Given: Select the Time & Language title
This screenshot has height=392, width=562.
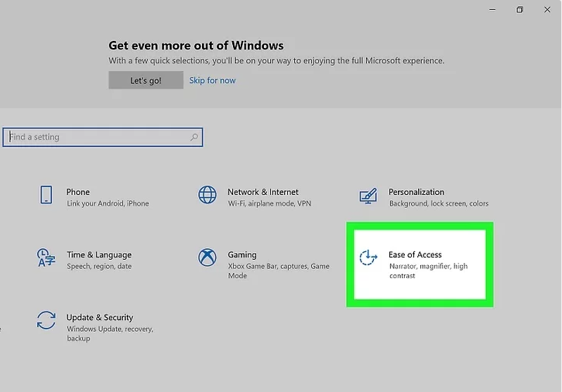Looking at the screenshot, I should 99,254.
